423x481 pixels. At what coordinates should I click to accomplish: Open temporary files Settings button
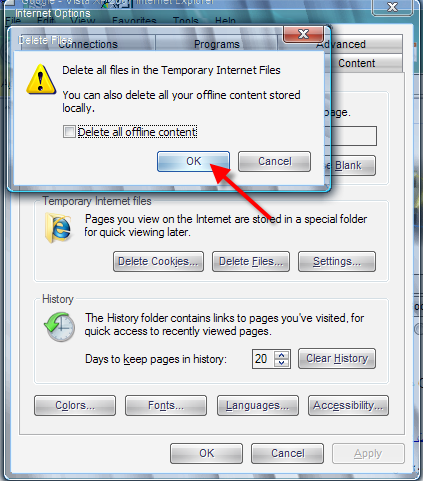coord(337,262)
